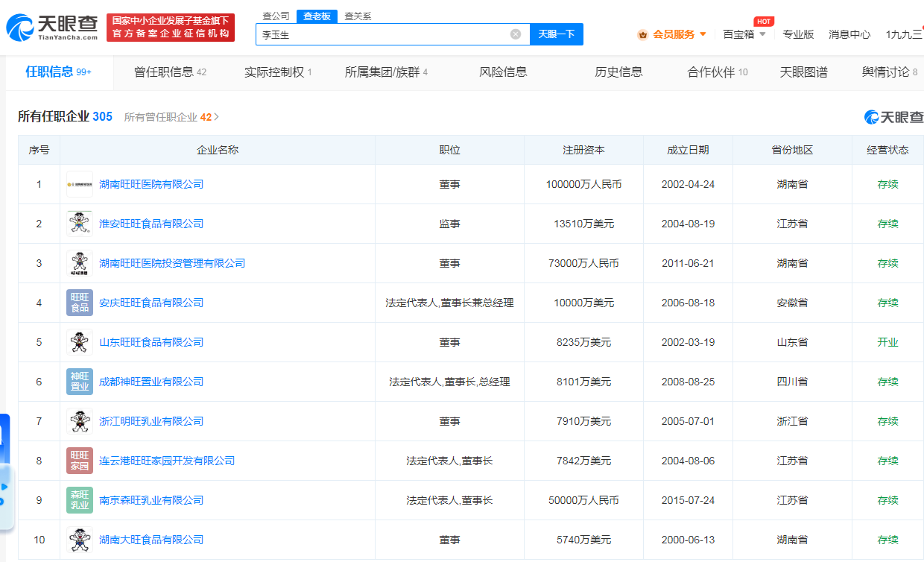Click the 所有任职企业 305 heading

pos(66,116)
